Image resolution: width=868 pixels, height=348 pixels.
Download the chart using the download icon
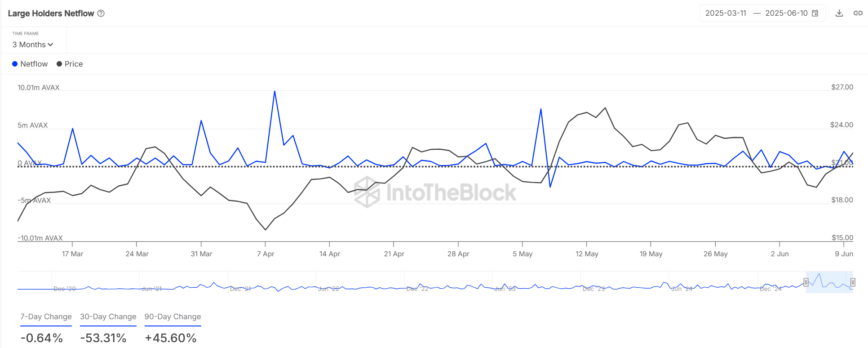tap(839, 13)
